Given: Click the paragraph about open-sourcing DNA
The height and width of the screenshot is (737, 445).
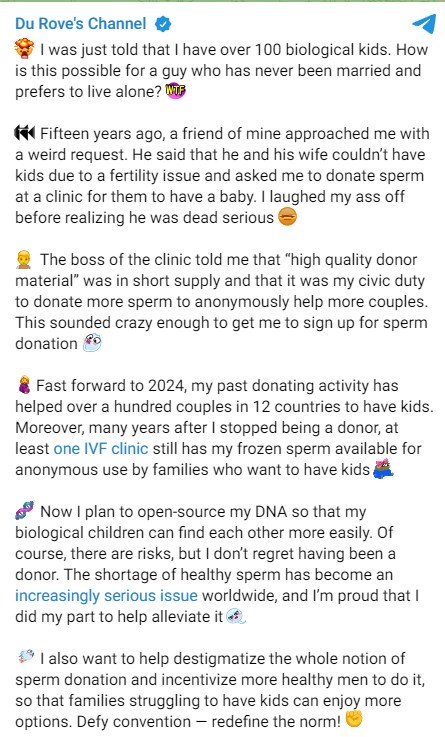Looking at the screenshot, I should [x=217, y=564].
